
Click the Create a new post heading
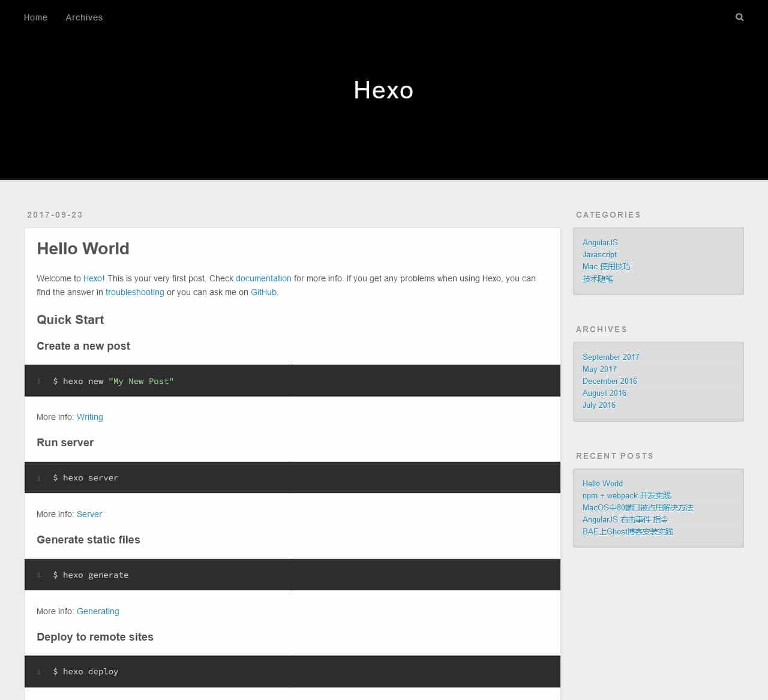[83, 346]
